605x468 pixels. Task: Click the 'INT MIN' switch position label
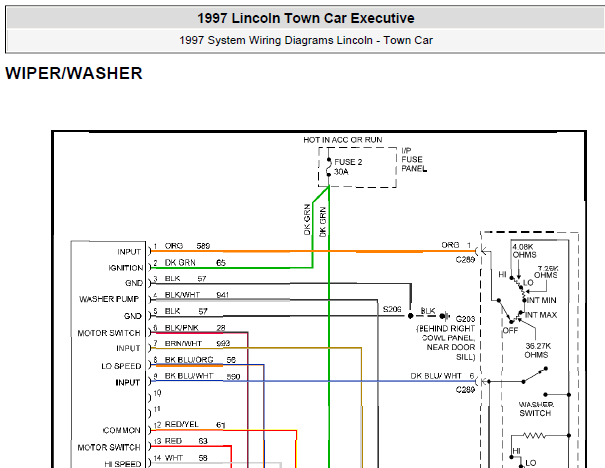click(x=541, y=300)
